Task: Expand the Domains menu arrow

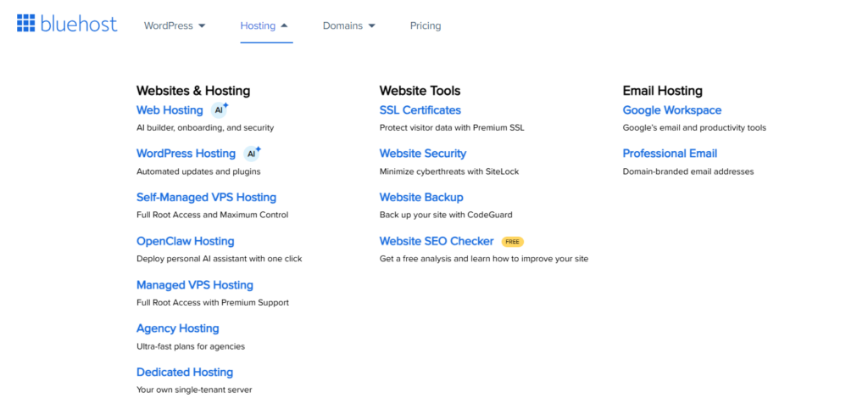Action: [371, 26]
